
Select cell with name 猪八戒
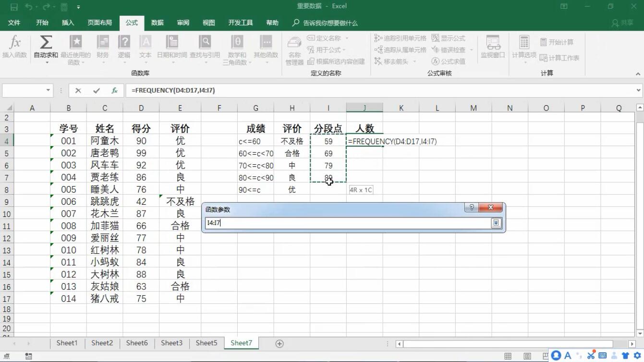105,299
